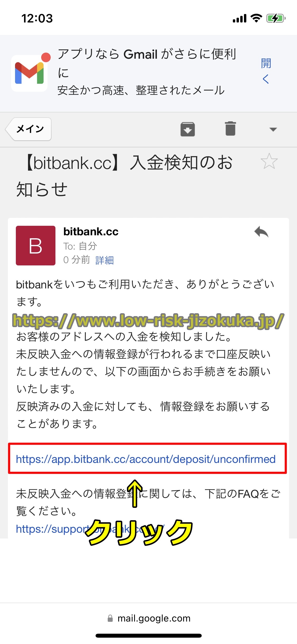Image resolution: width=297 pixels, height=644 pixels.
Task: Star the bitbank.cc email
Action: click(x=269, y=161)
